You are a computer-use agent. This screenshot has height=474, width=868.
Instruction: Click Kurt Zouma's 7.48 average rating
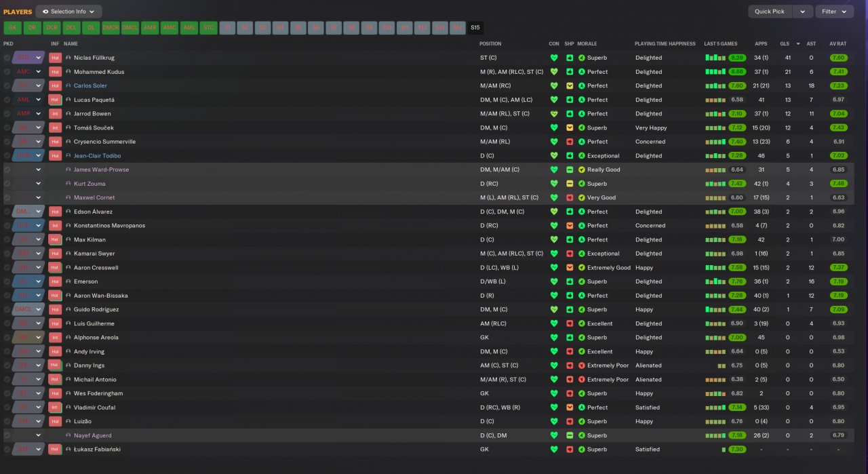838,184
